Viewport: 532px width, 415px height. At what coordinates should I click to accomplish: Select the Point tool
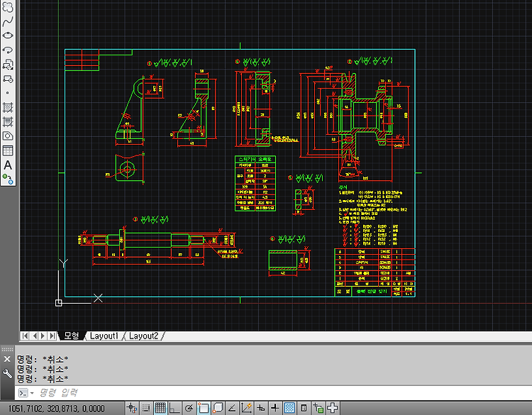(x=8, y=93)
